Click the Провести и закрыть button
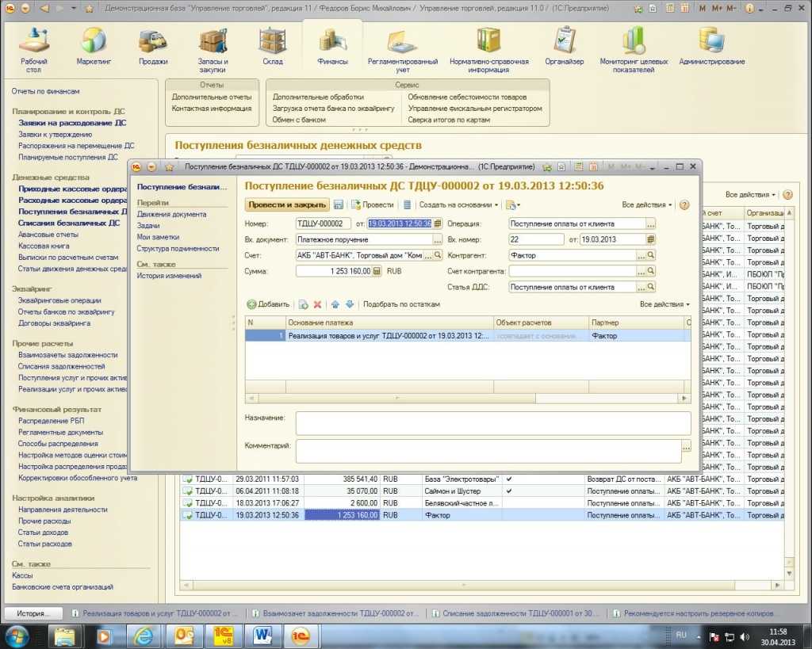812x649 pixels. (287, 204)
